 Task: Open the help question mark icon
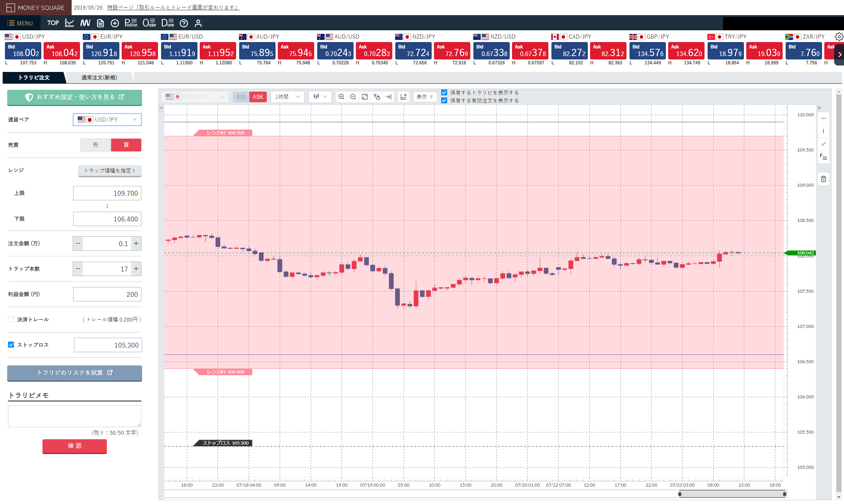click(x=184, y=23)
